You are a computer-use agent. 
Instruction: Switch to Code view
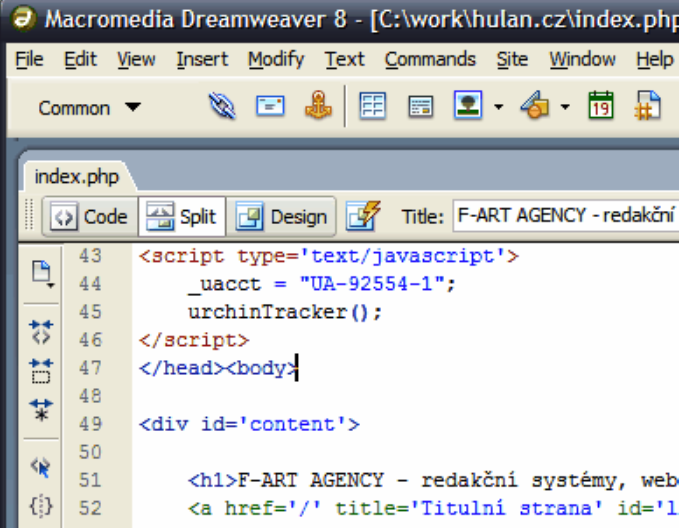point(90,216)
